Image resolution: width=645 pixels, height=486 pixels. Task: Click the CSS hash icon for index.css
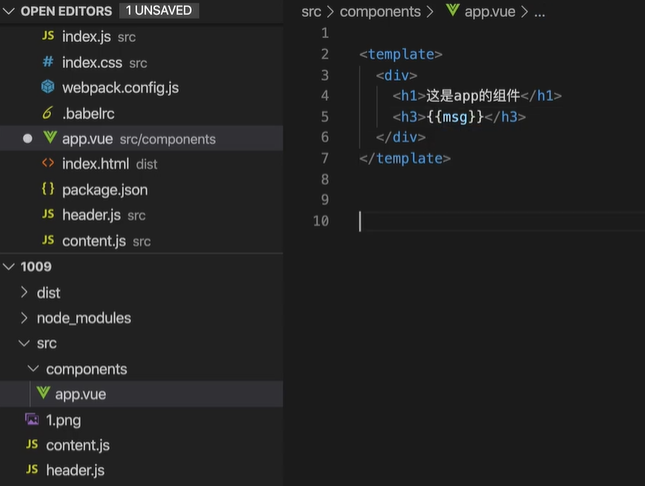pos(48,62)
